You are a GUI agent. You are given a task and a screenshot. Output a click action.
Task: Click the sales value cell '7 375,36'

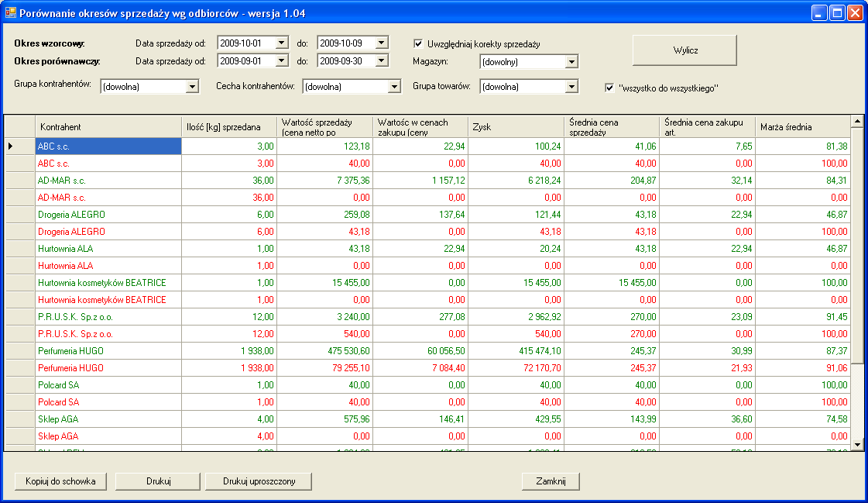[x=325, y=181]
